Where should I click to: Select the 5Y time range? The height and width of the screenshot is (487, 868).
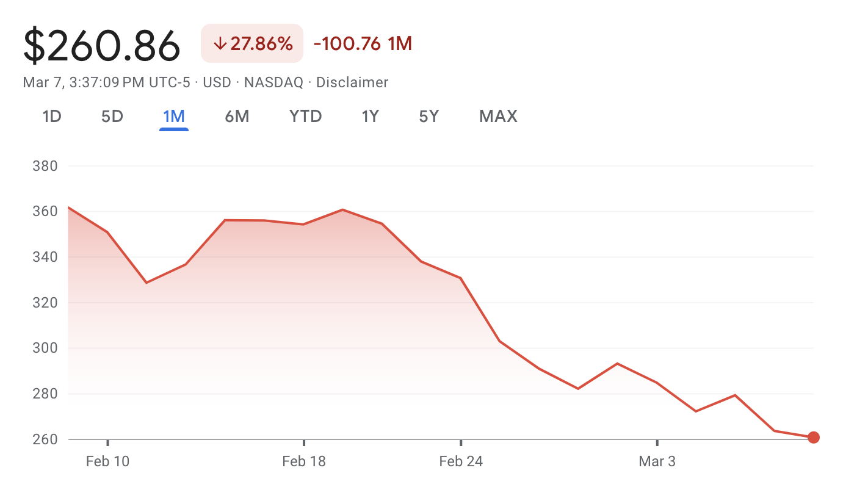pyautogui.click(x=429, y=116)
